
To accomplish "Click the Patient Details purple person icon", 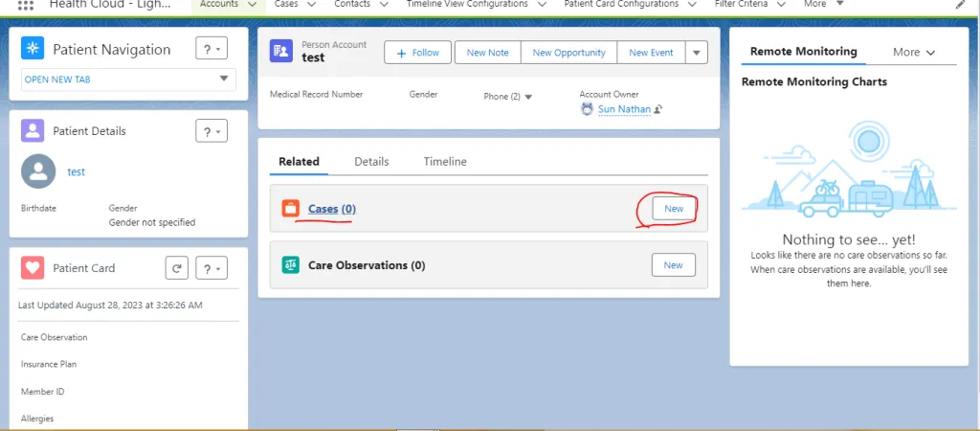I will click(33, 131).
